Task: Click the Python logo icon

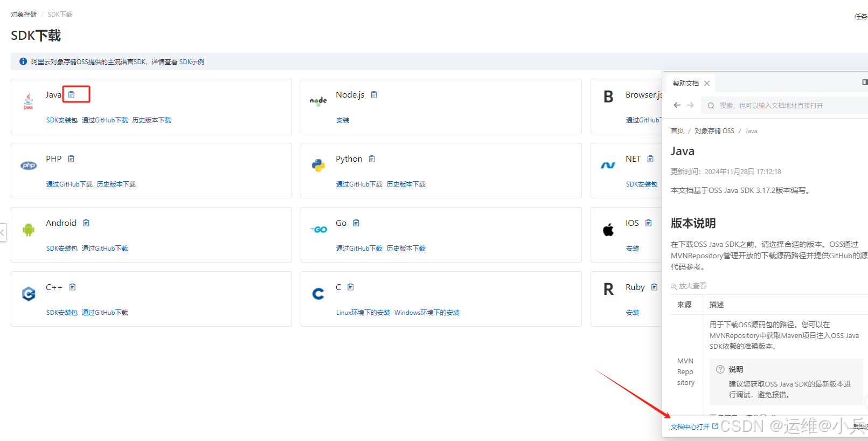Action: click(318, 166)
